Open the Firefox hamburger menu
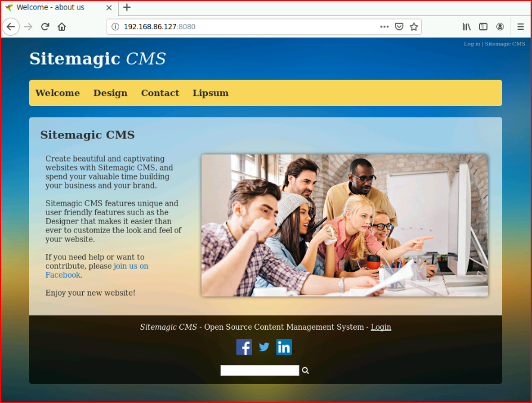 (521, 26)
